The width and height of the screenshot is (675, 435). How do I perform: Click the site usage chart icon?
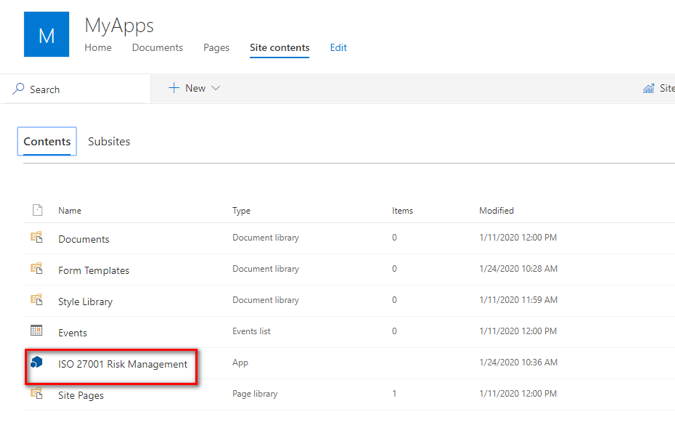(x=648, y=88)
